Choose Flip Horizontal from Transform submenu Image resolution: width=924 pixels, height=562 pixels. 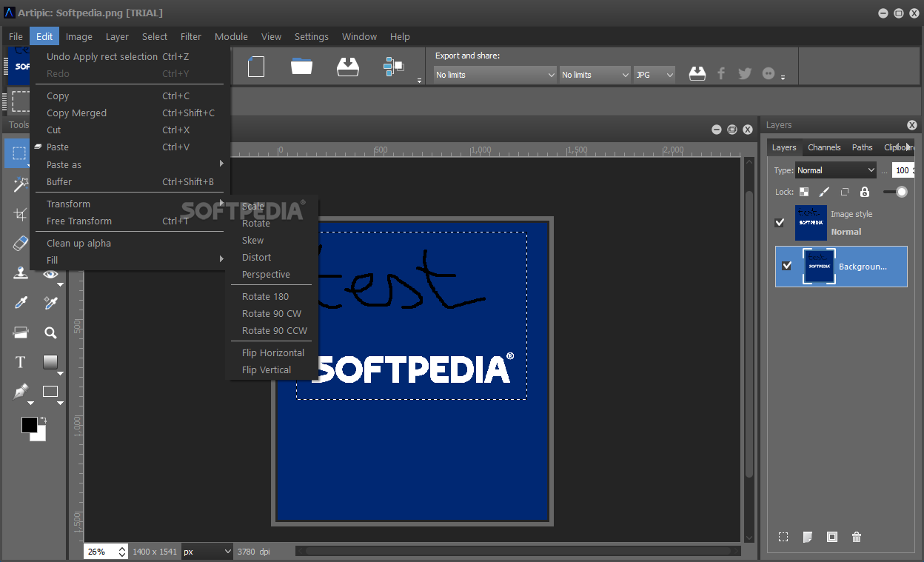point(272,352)
